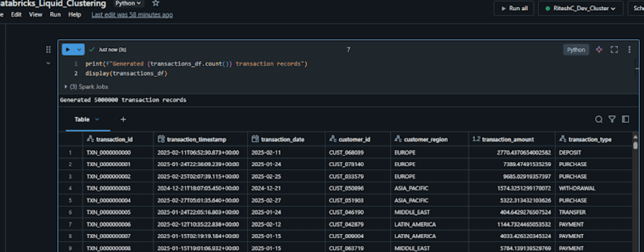The image size is (644, 252).
Task: Open the search icon in the table output
Action: pyautogui.click(x=599, y=119)
